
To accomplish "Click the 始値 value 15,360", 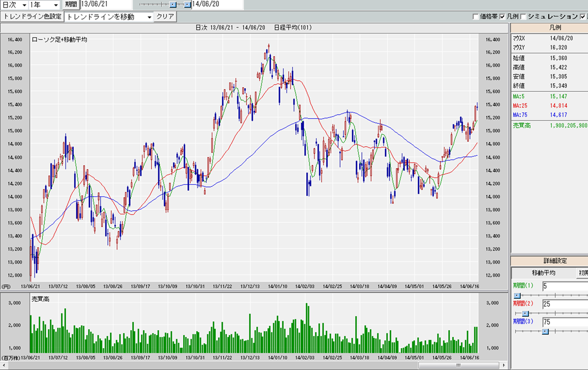I will pos(558,58).
